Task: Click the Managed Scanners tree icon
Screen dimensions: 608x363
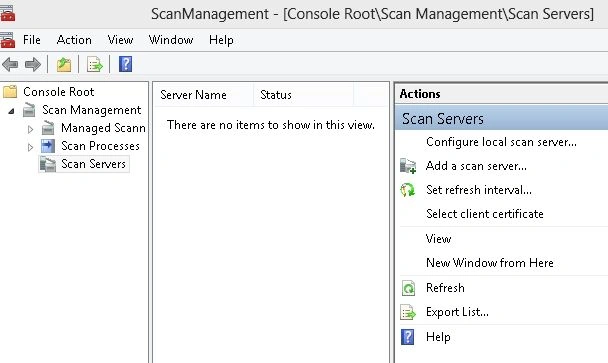Action: [48, 128]
